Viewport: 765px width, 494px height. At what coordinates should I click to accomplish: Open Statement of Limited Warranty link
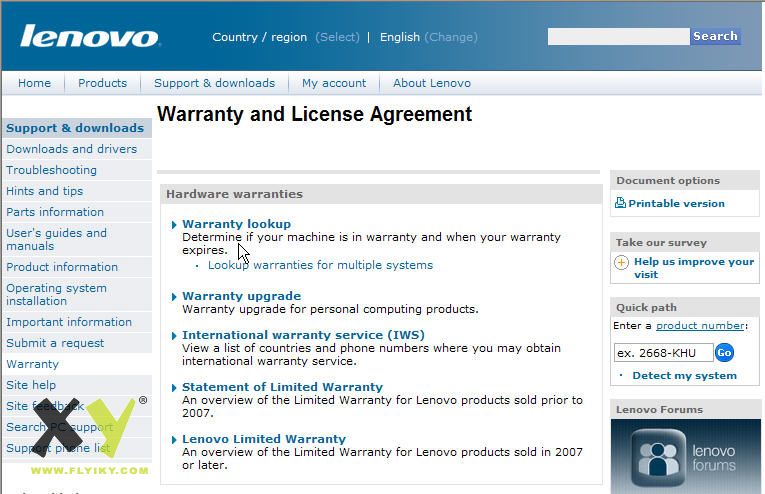coord(282,387)
